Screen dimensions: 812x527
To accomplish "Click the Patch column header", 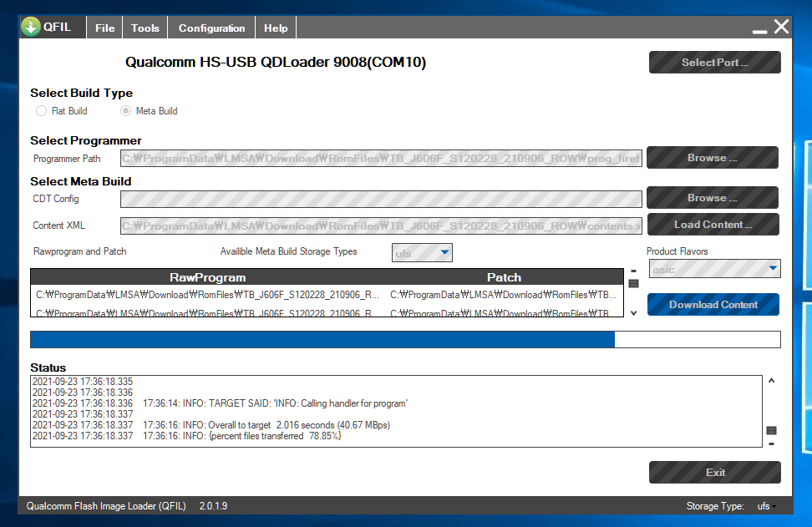I will coord(504,277).
